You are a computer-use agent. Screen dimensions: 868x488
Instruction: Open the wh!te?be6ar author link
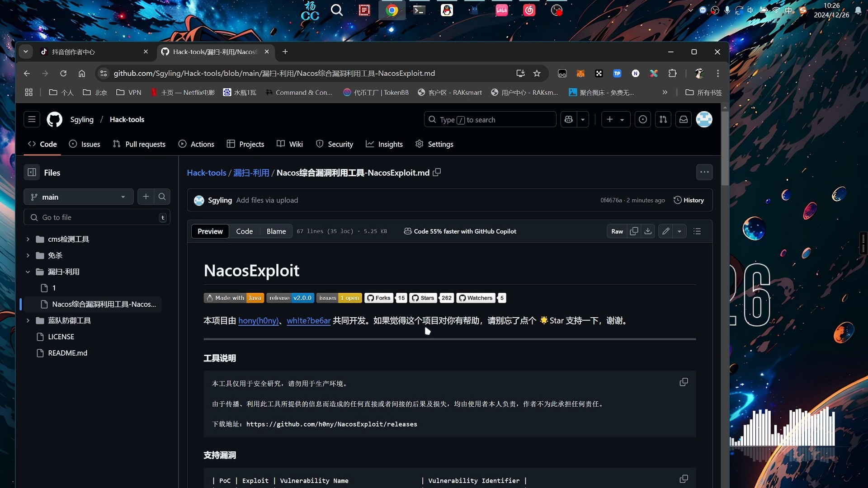[x=309, y=320]
